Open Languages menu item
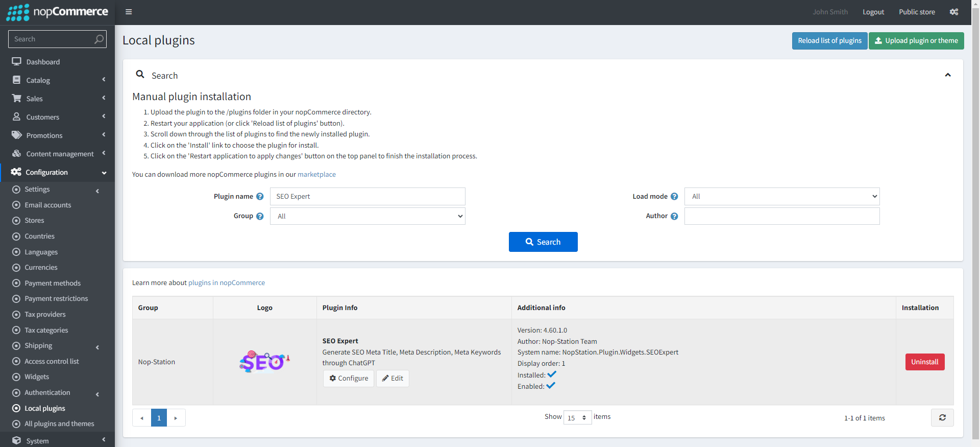This screenshot has width=980, height=447. point(41,252)
